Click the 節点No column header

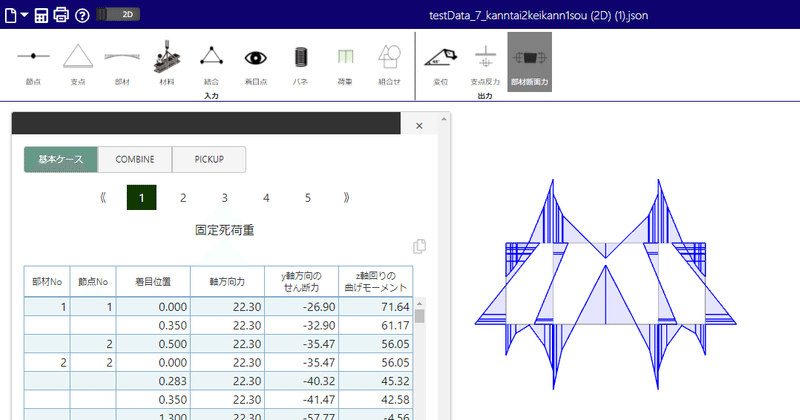tap(93, 281)
